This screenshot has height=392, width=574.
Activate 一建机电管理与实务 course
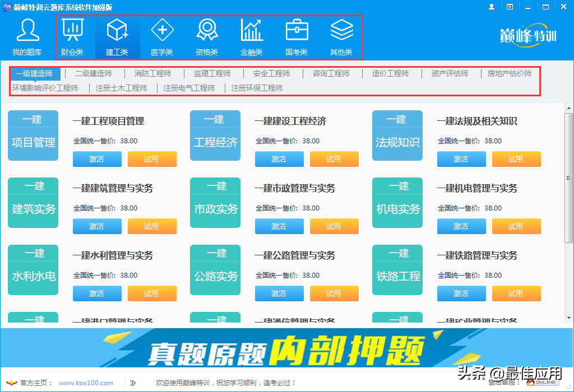click(x=461, y=226)
